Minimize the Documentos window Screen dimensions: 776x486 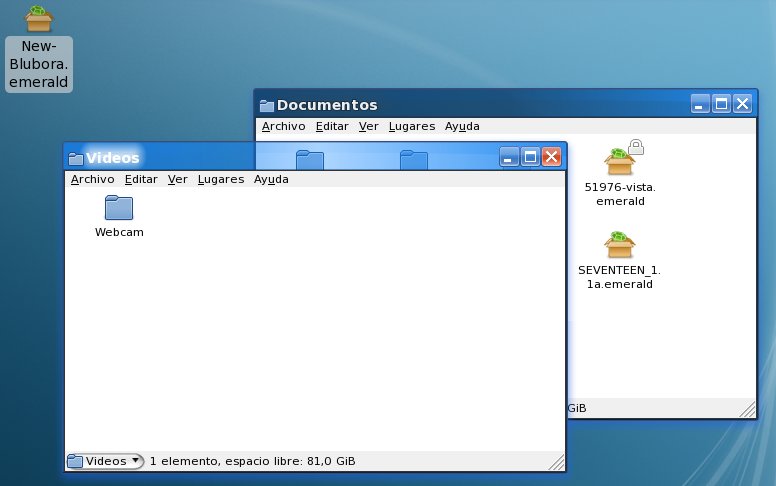tap(700, 104)
